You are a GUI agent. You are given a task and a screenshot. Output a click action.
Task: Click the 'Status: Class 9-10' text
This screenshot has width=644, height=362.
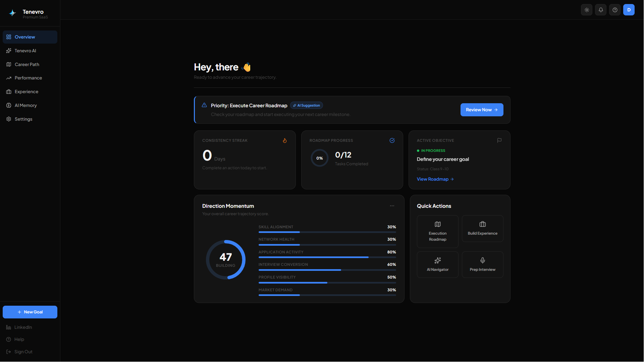433,169
